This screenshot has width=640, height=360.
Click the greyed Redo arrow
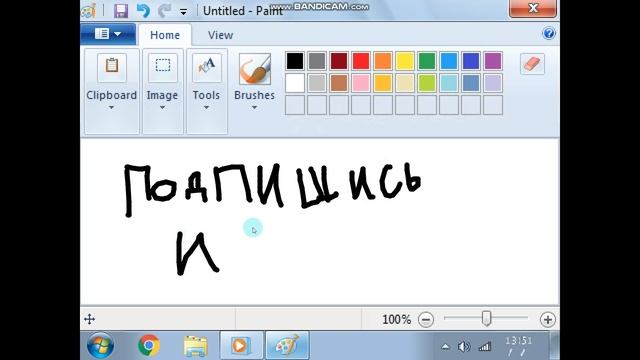[164, 11]
